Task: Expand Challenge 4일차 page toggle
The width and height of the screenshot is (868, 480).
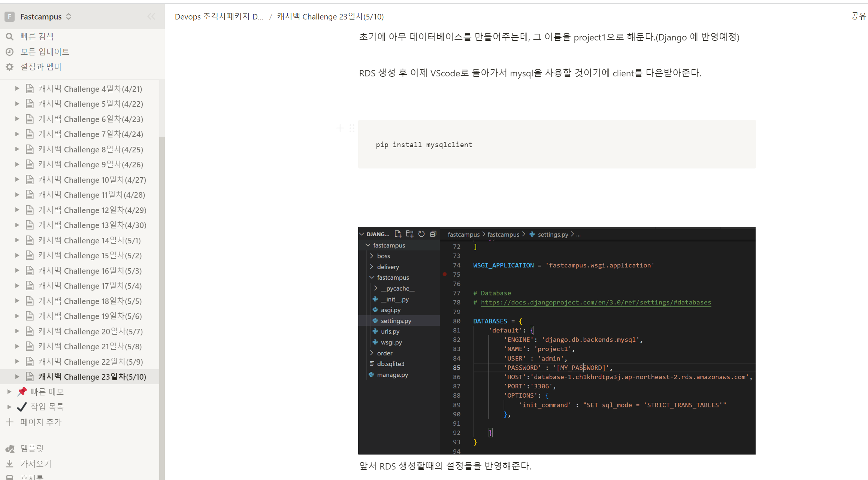Action: click(x=17, y=89)
